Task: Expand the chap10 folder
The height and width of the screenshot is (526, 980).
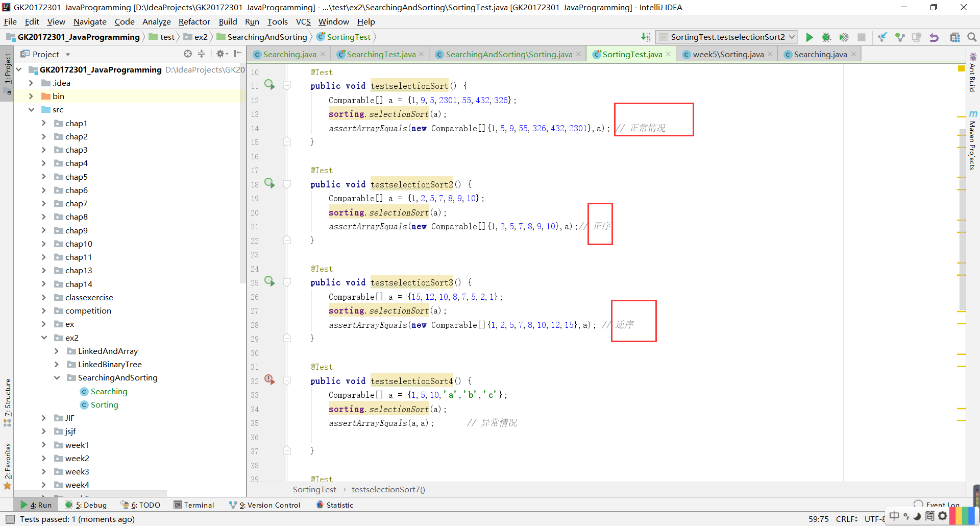Action: pyautogui.click(x=43, y=244)
